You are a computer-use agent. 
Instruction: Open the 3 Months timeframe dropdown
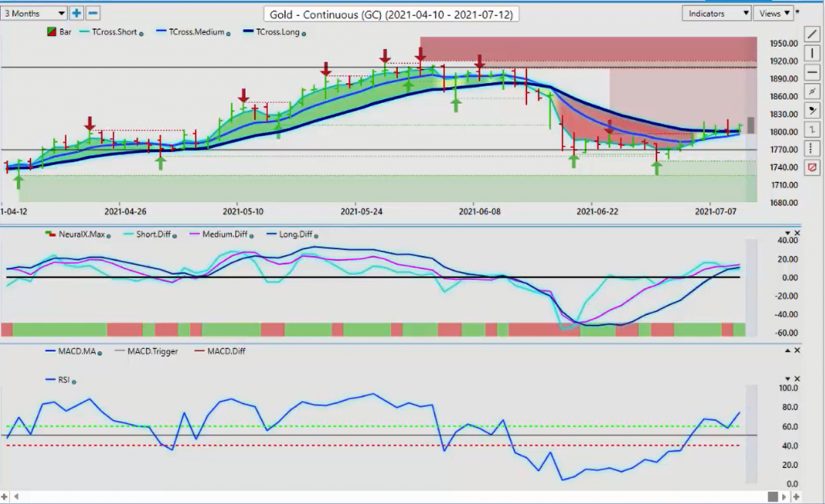tap(34, 13)
